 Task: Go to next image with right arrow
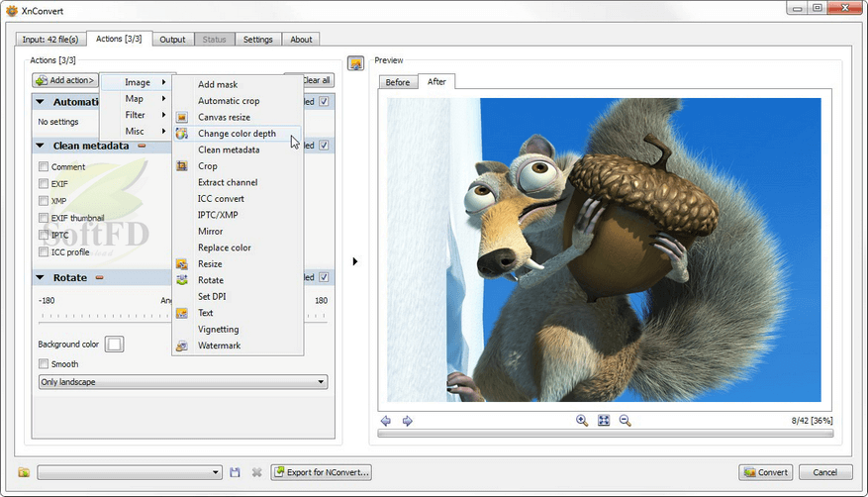coord(407,421)
